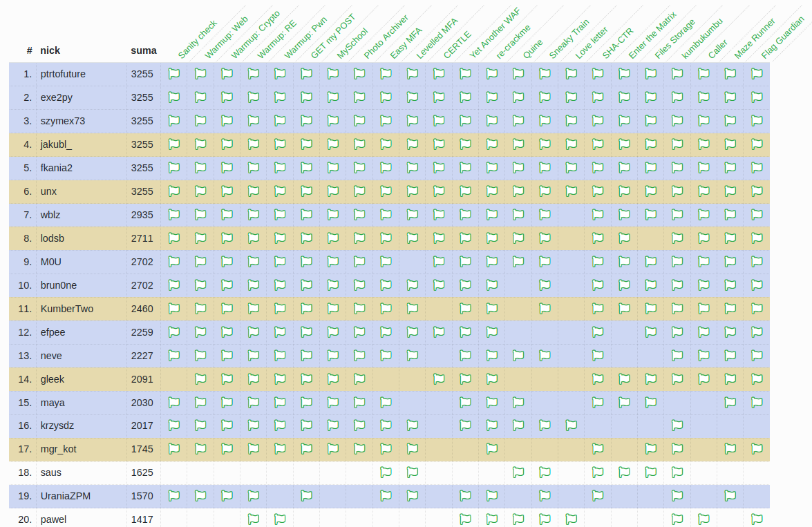Click unx's Love letter flag
The height and width of the screenshot is (527, 812).
pos(572,191)
